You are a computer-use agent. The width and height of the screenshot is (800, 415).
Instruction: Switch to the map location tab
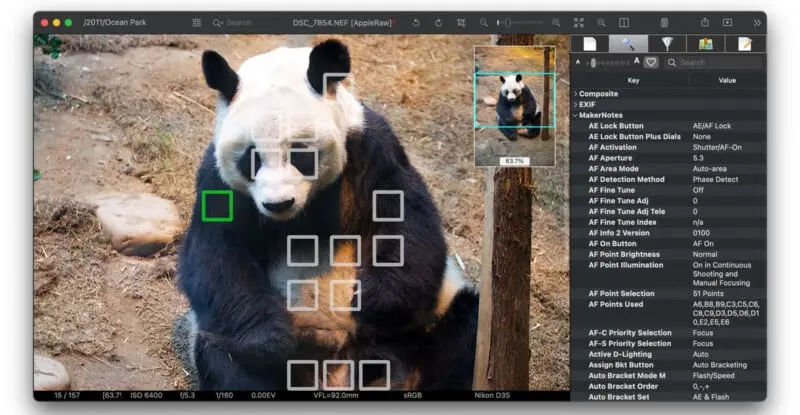coord(705,43)
